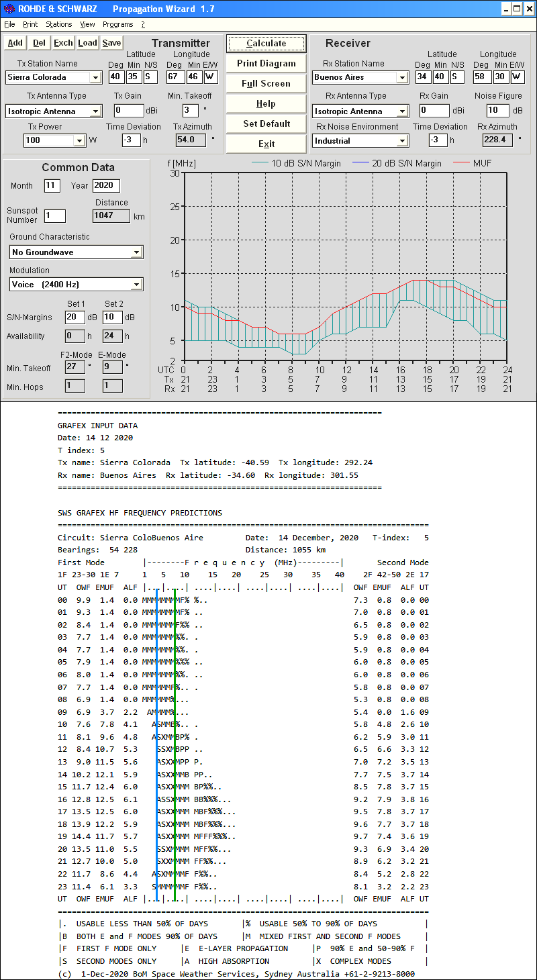The image size is (537, 980).
Task: Click the Exch button to swap stations
Action: [64, 43]
